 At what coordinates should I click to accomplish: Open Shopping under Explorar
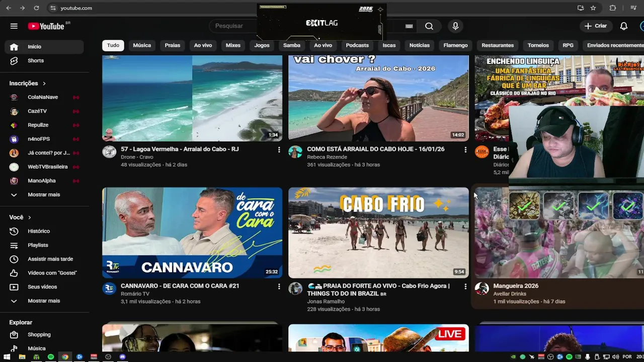tap(44, 334)
